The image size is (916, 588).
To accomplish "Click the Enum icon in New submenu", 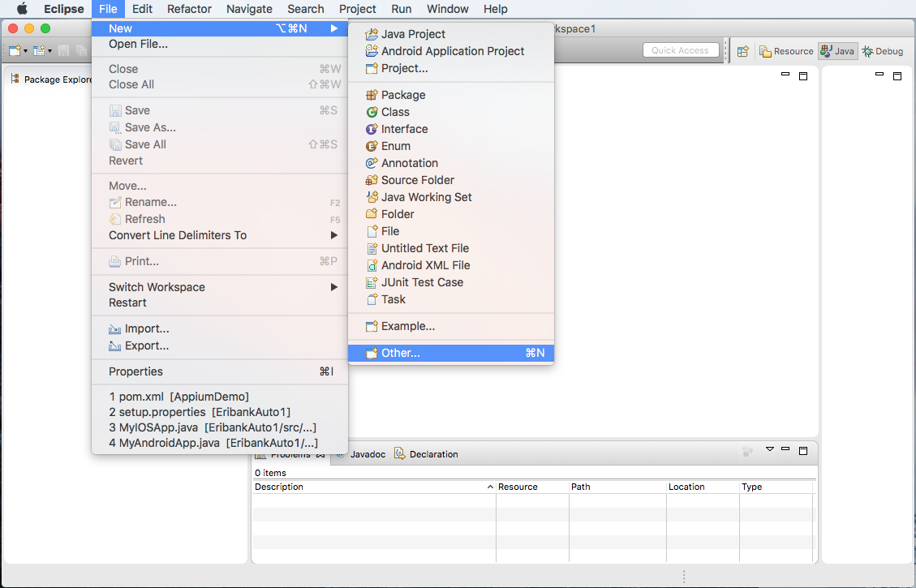I will [x=371, y=146].
